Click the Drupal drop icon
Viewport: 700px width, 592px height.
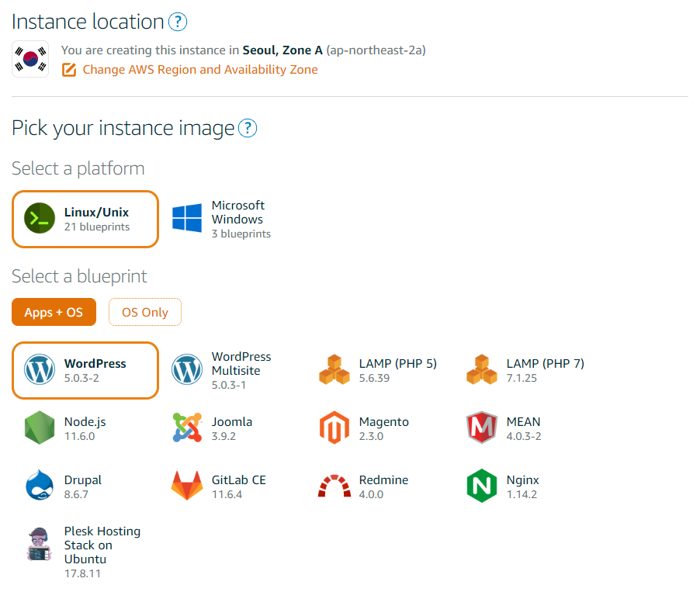tap(40, 485)
